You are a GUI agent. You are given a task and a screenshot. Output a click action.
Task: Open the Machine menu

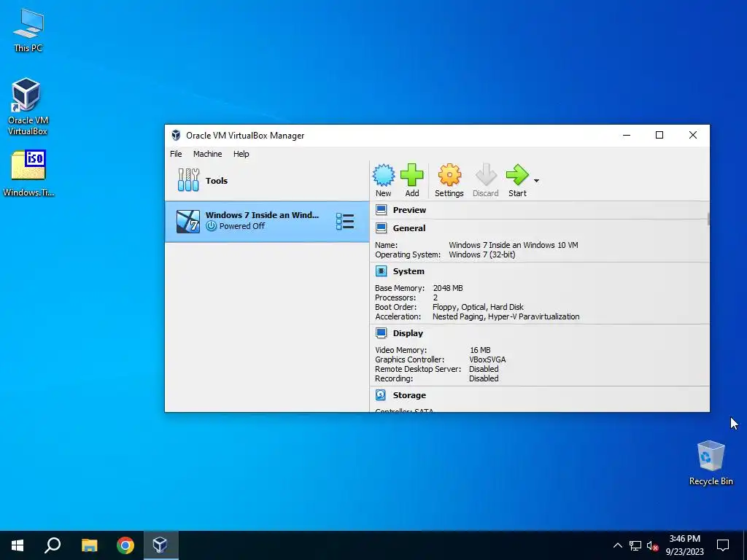[207, 154]
